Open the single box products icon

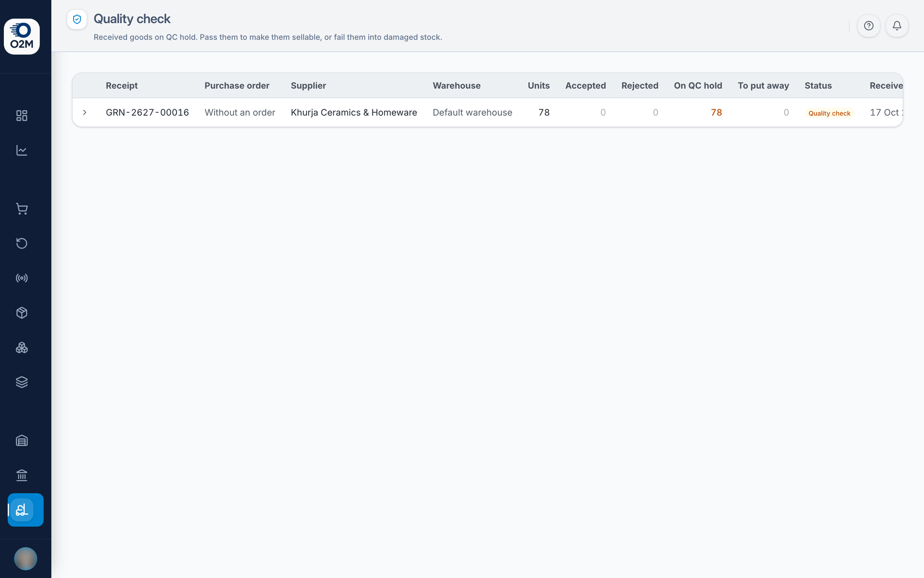pos(22,313)
